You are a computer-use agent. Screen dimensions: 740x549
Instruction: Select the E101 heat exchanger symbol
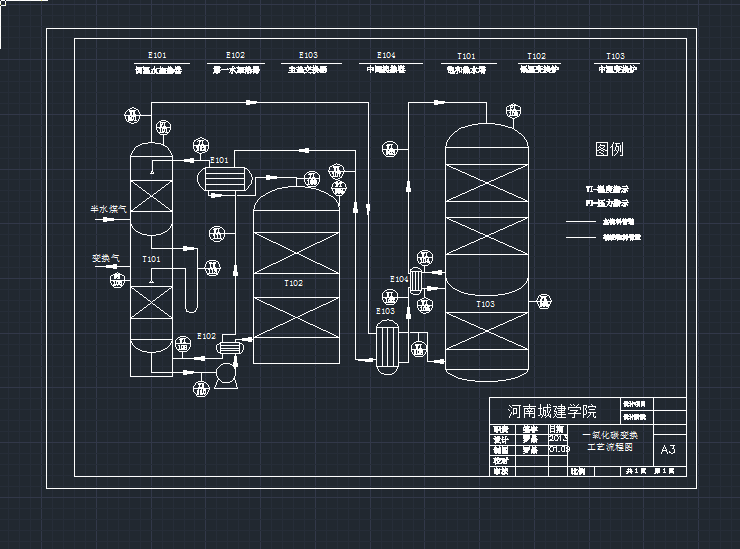(x=224, y=178)
